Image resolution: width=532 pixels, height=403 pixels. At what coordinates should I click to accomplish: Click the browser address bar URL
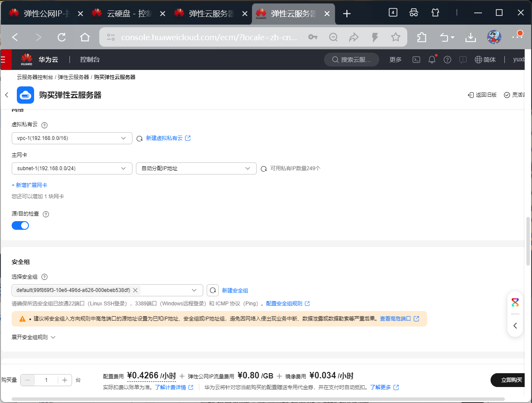tap(209, 38)
